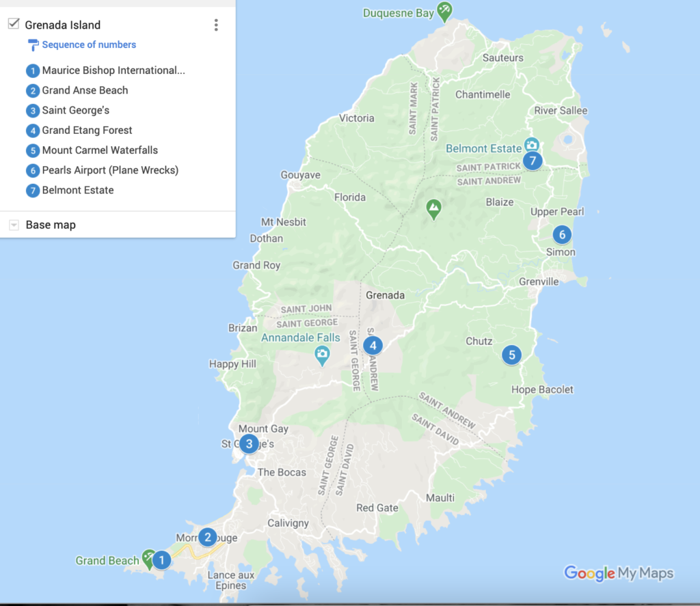Viewport: 700px width, 606px height.
Task: Click the Grand Beach green pin
Action: [148, 559]
